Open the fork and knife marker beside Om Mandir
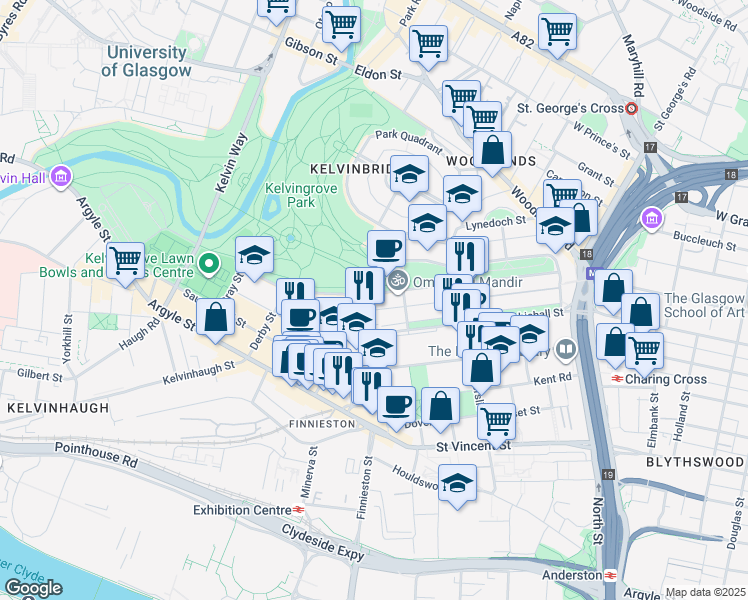Viewport: 748px width, 600px height. (x=365, y=287)
